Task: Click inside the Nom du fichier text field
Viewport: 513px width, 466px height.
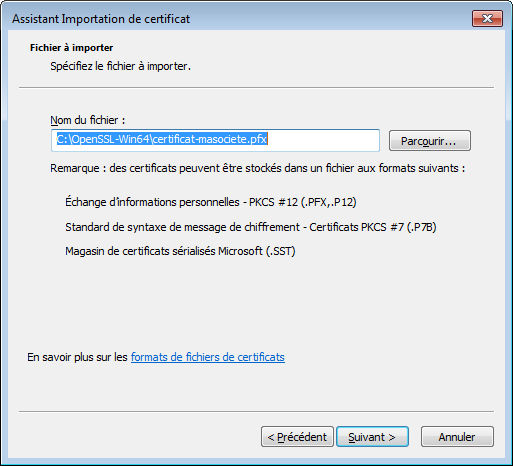Action: (215, 140)
